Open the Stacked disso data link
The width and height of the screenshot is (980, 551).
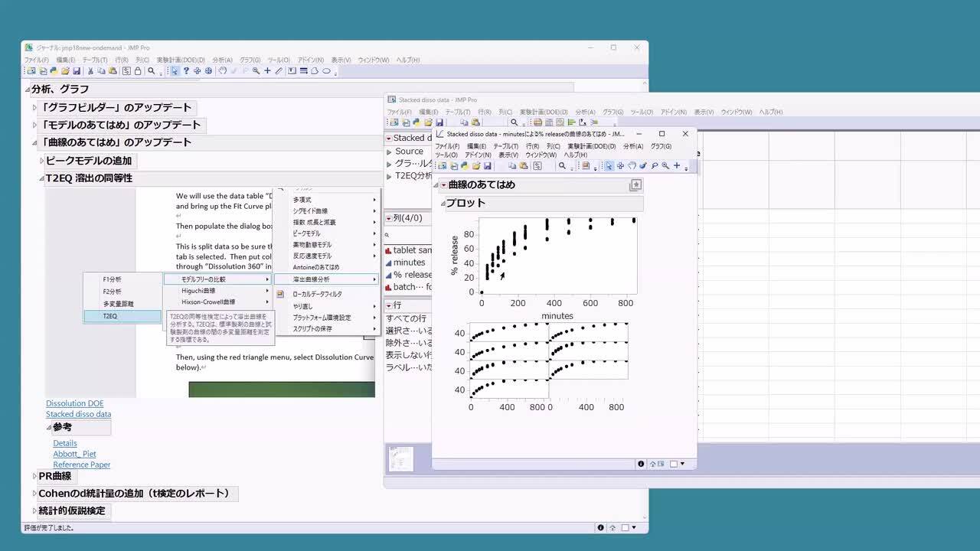click(x=78, y=414)
